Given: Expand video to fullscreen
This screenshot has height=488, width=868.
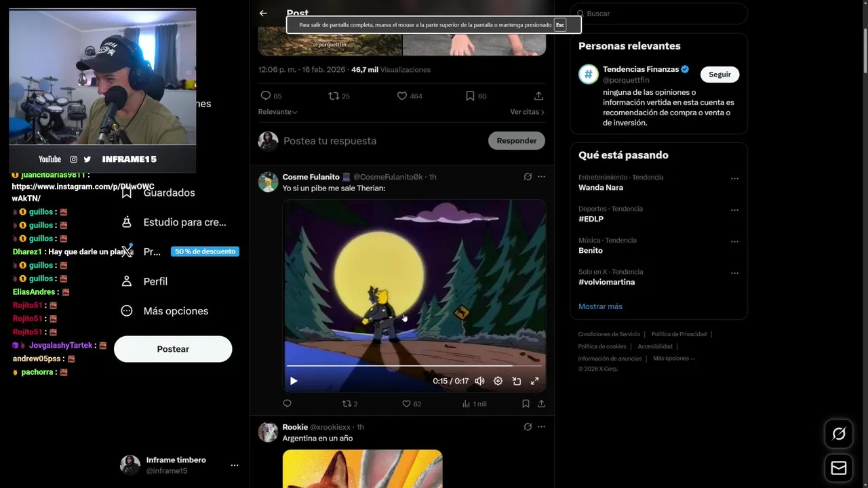Looking at the screenshot, I should [x=534, y=381].
